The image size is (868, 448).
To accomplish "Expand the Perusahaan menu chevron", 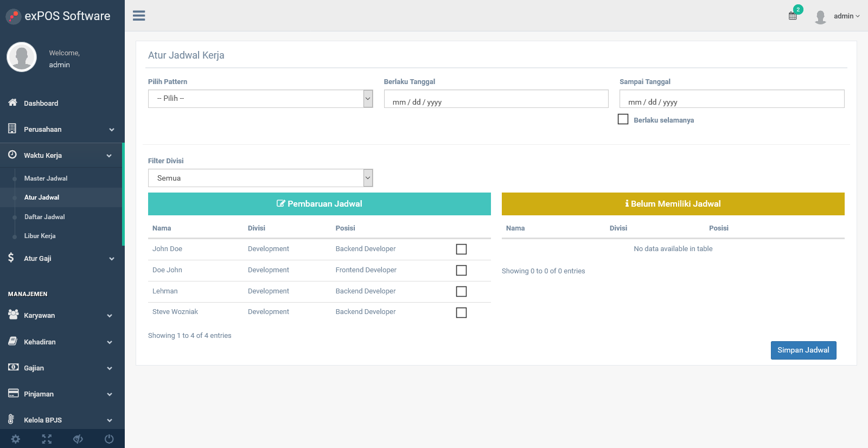I will 112,130.
